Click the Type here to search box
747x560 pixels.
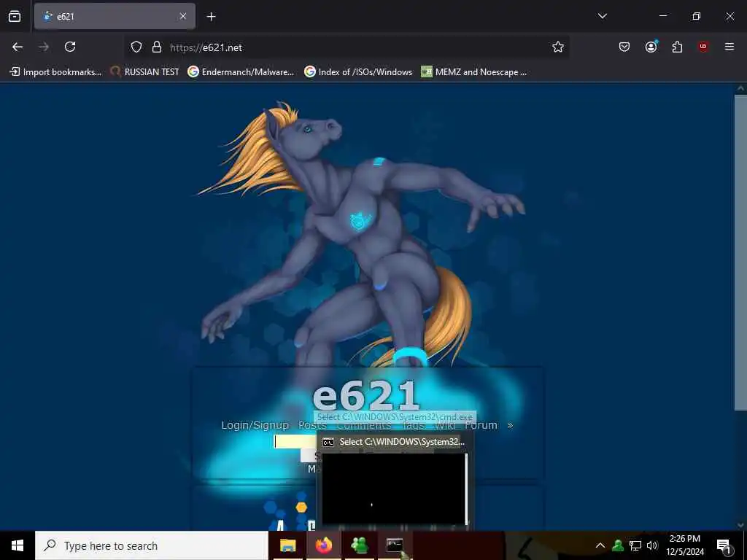(152, 545)
